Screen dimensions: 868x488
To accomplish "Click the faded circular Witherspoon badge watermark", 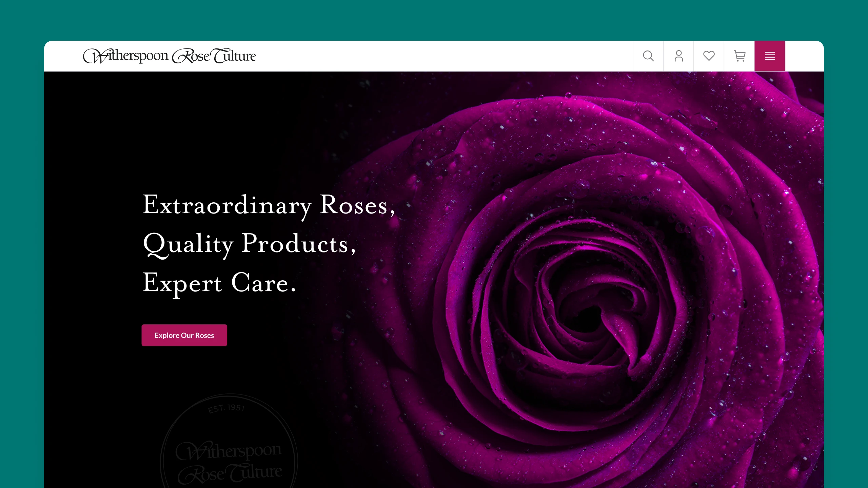I will click(x=229, y=441).
